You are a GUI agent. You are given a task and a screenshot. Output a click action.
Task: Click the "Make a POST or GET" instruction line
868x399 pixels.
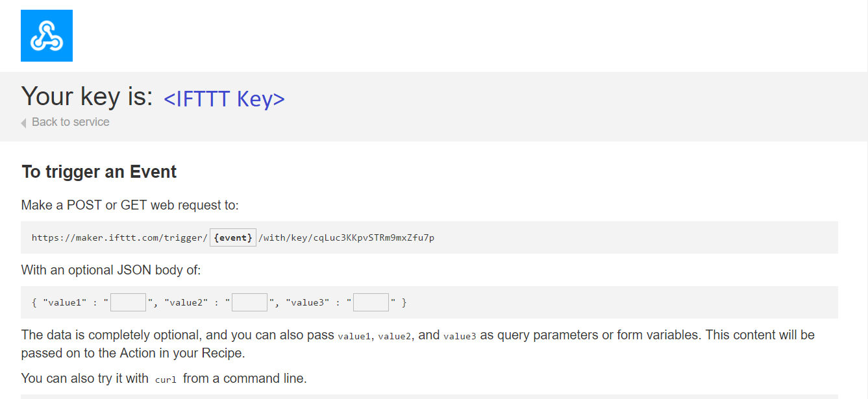(130, 205)
